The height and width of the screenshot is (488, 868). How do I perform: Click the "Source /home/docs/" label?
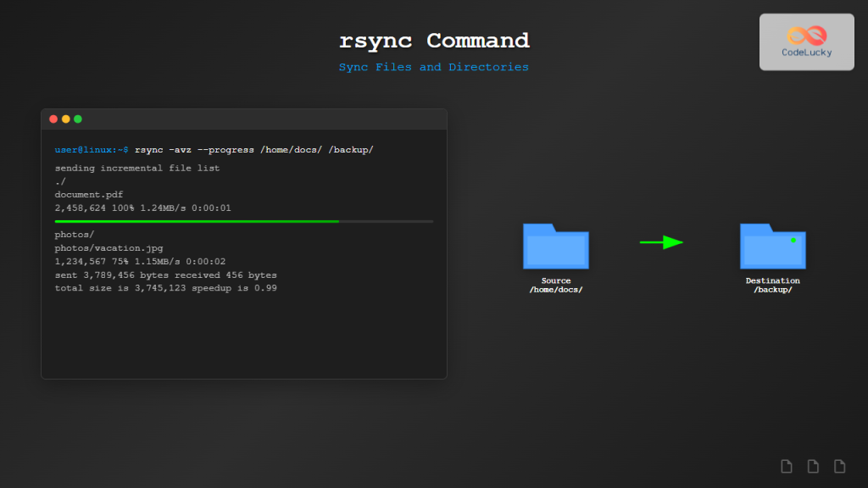tap(556, 285)
